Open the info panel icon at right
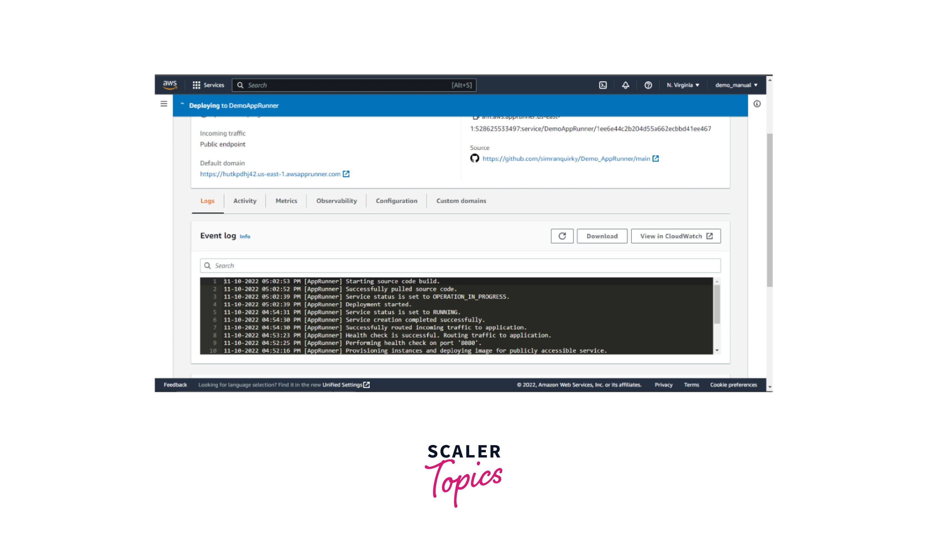Viewport: 927px width, 560px height. [757, 104]
